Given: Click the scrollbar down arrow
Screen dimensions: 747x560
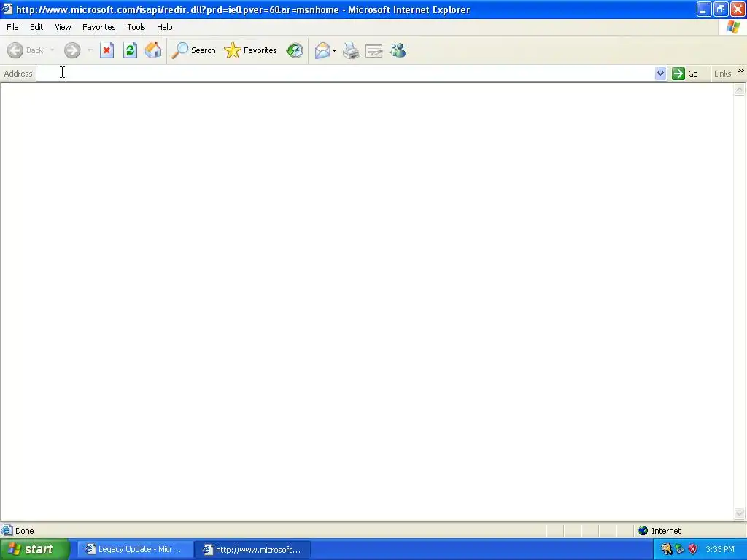Looking at the screenshot, I should 740,513.
